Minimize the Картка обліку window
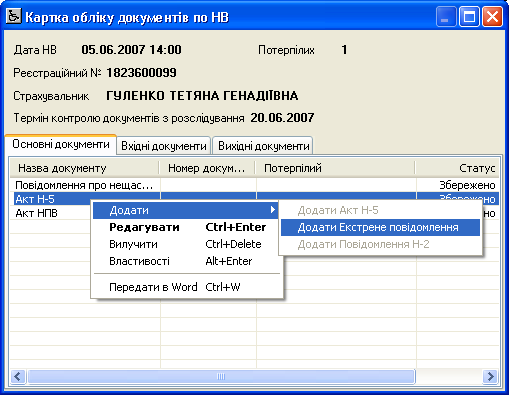Viewport: 509px width, 395px height. point(446,17)
